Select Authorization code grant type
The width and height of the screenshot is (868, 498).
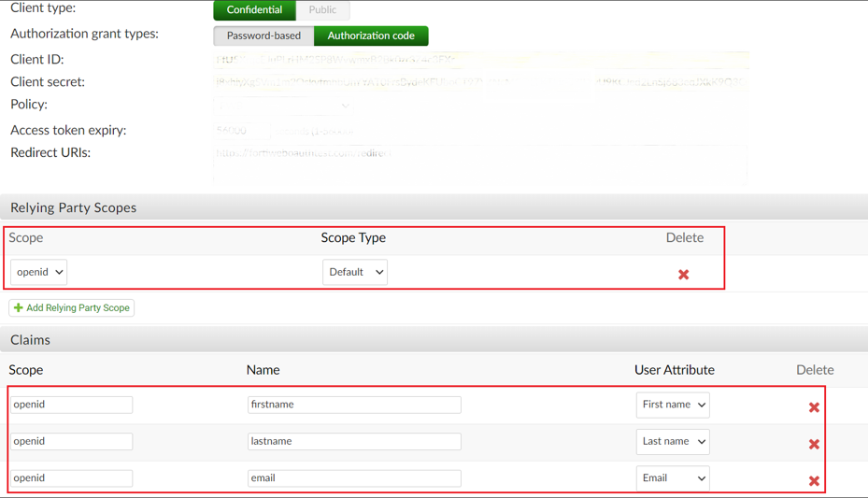click(371, 36)
